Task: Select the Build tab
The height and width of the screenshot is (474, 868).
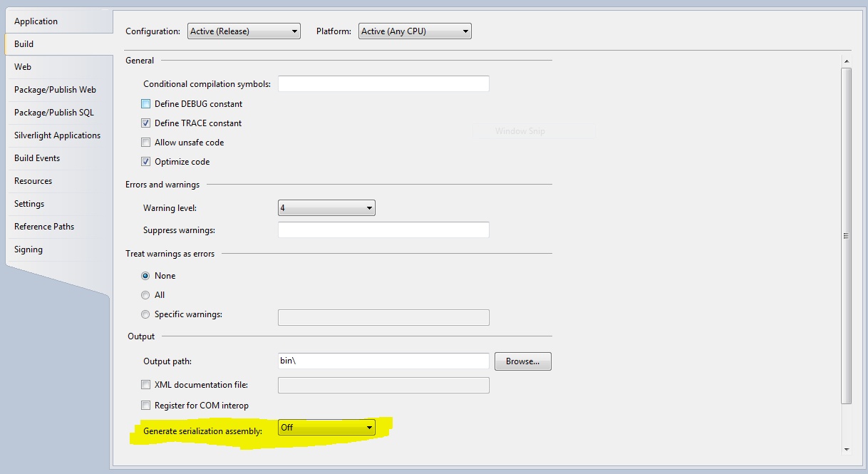Action: tap(58, 44)
